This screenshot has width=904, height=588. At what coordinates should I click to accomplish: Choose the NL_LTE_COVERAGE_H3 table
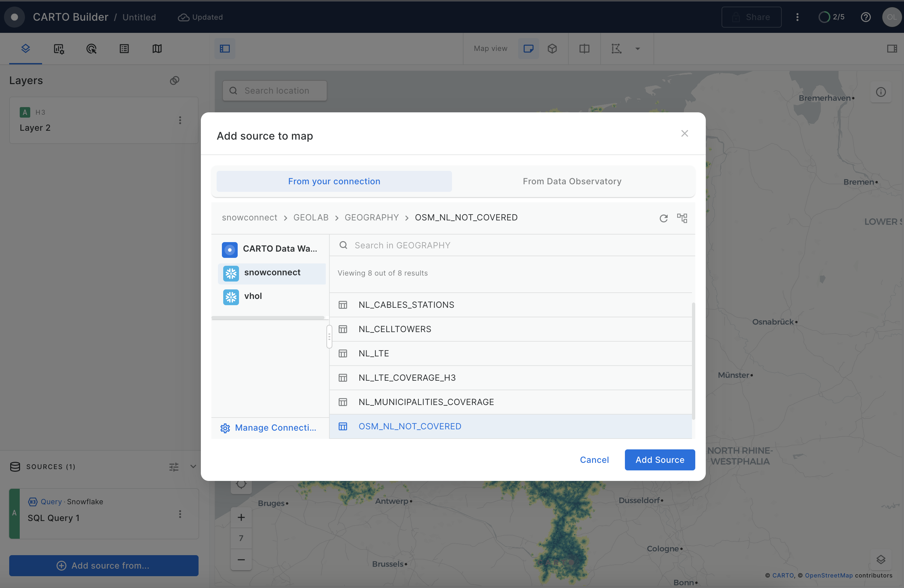[407, 378]
